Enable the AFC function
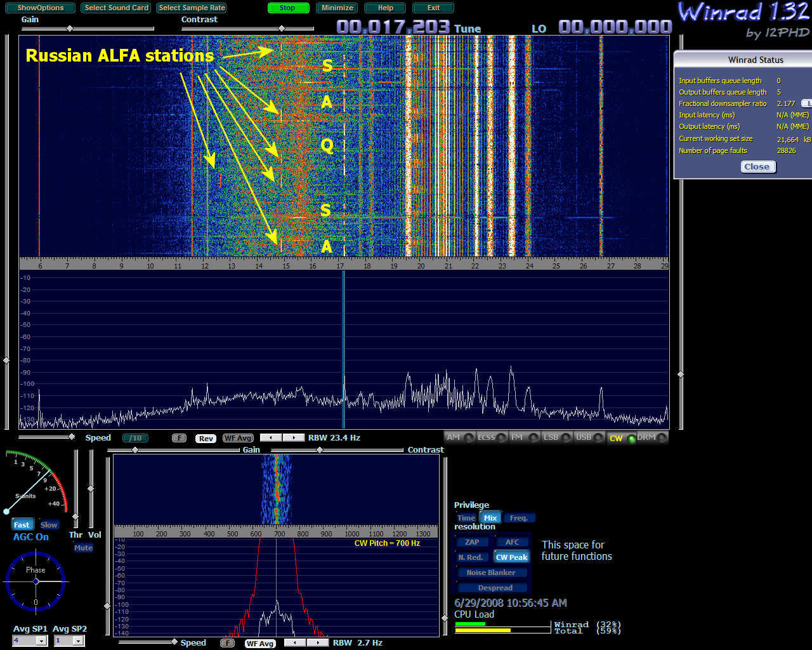 click(x=512, y=542)
